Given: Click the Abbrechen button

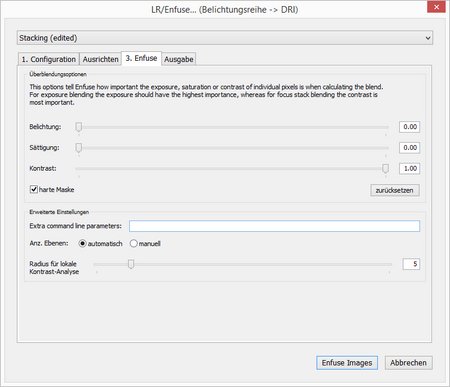Looking at the screenshot, I should coord(409,363).
